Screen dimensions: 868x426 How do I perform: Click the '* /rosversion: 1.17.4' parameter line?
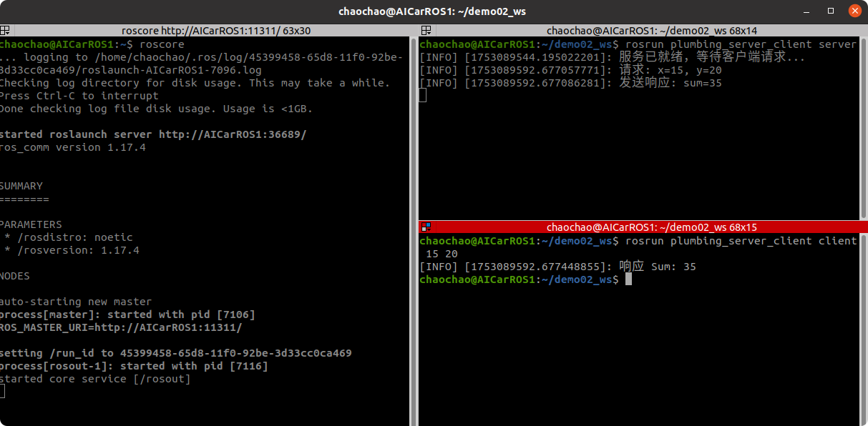click(x=72, y=250)
